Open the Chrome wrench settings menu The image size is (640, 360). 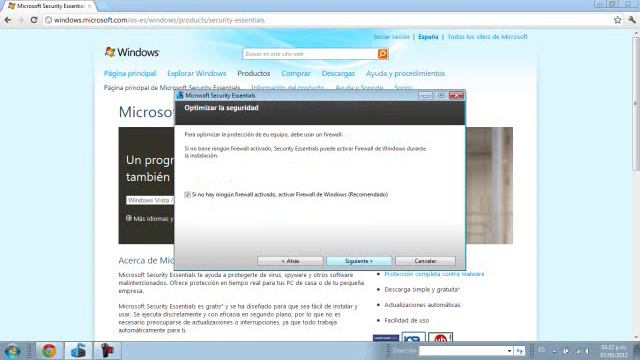tap(632, 20)
